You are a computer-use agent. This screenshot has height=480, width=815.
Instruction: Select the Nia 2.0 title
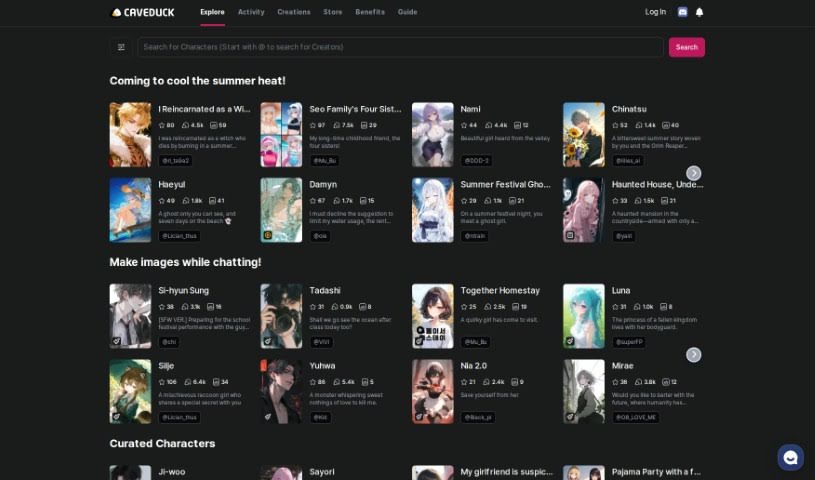coord(474,366)
